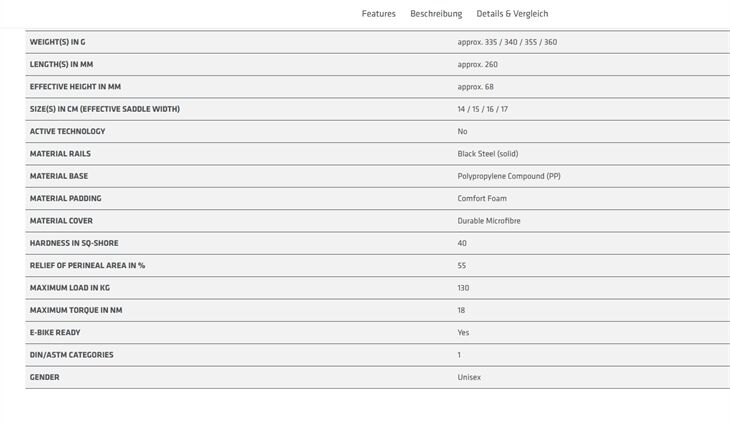The image size is (730, 425).
Task: Click the Maximum Load in kg label
Action: (x=70, y=288)
